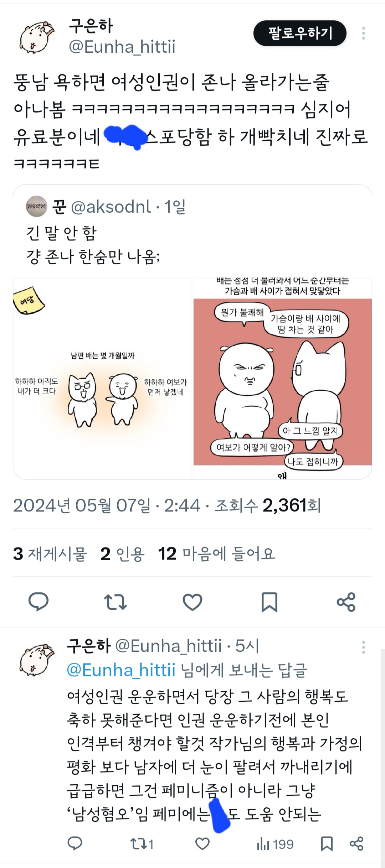View the 12 마음에 들어요 likes list
This screenshot has height=868, width=385.
216,554
